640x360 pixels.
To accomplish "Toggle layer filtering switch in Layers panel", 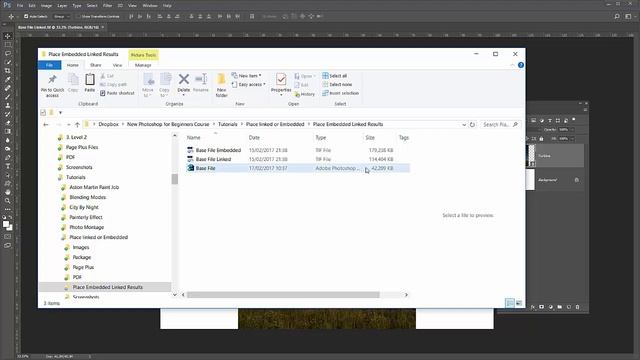I will (x=574, y=120).
